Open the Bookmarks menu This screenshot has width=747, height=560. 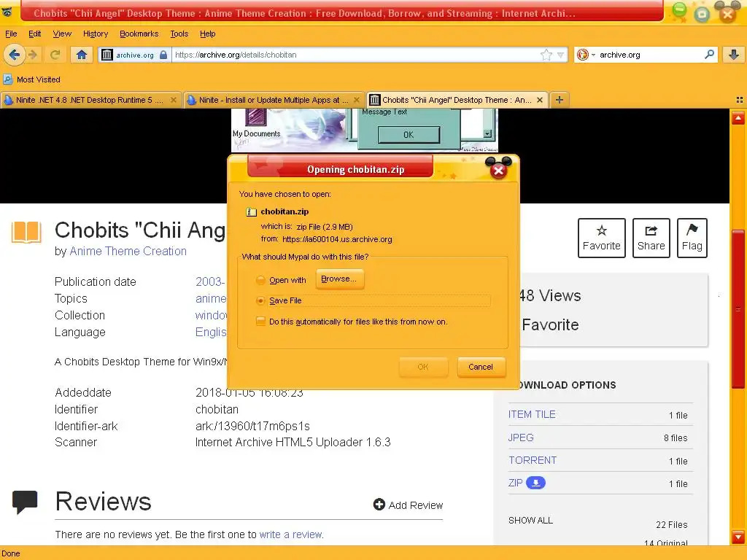tap(139, 34)
